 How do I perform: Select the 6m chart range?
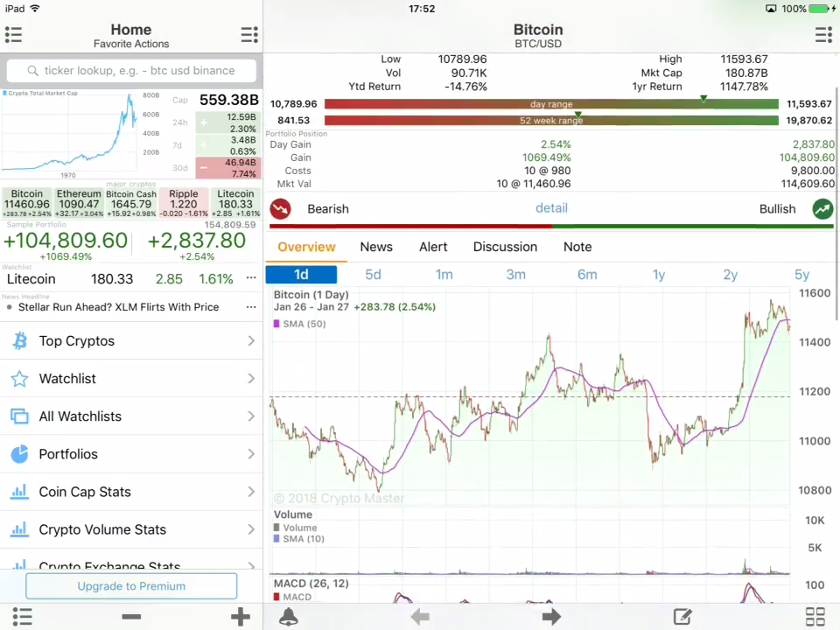(587, 275)
